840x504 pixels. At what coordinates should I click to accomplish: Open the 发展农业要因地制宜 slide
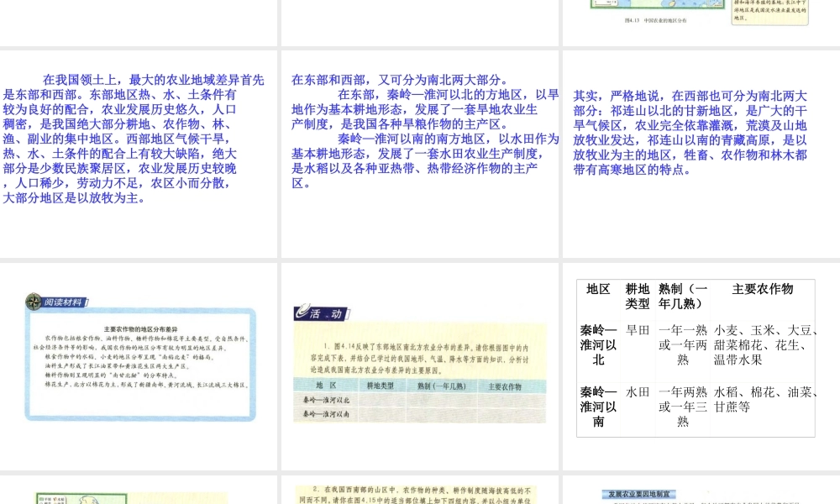701,490
